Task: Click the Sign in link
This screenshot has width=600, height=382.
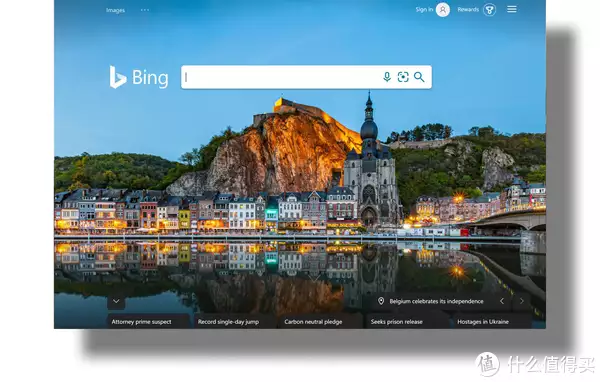Action: coord(424,10)
